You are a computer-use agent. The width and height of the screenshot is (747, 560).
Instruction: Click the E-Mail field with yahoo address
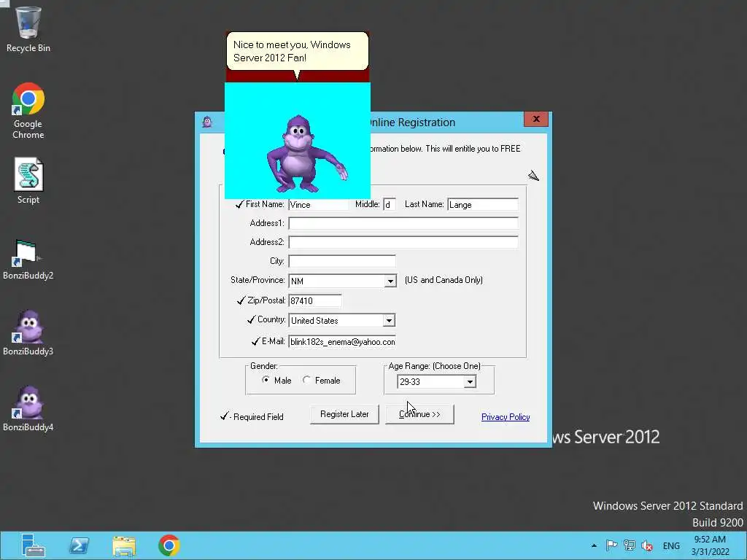[x=342, y=342]
